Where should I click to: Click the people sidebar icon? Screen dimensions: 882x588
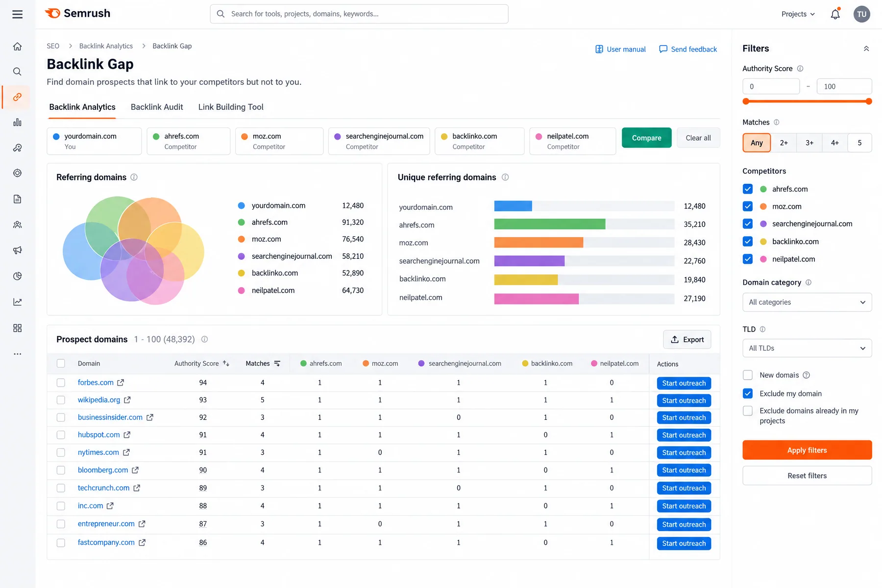18,225
